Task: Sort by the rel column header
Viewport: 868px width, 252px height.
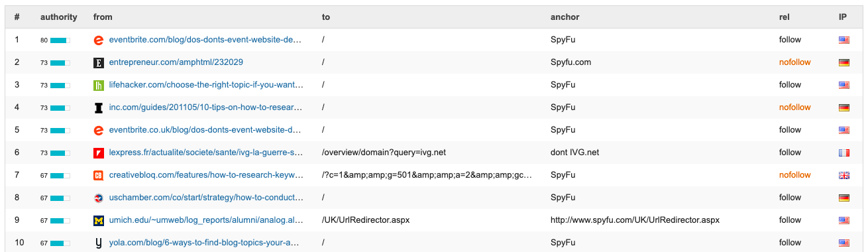Action: pyautogui.click(x=785, y=17)
